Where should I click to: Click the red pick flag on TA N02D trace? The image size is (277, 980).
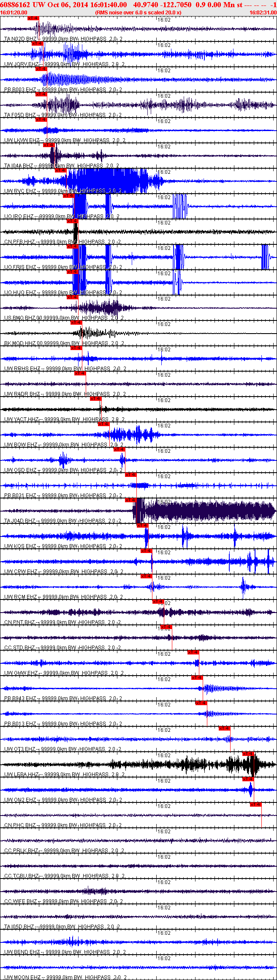point(33,18)
